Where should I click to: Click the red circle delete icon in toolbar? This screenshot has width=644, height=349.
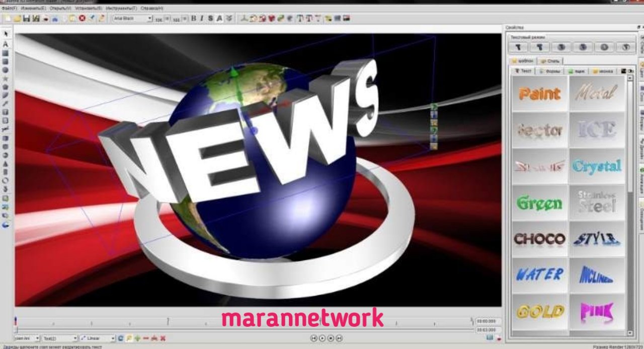pos(82,18)
